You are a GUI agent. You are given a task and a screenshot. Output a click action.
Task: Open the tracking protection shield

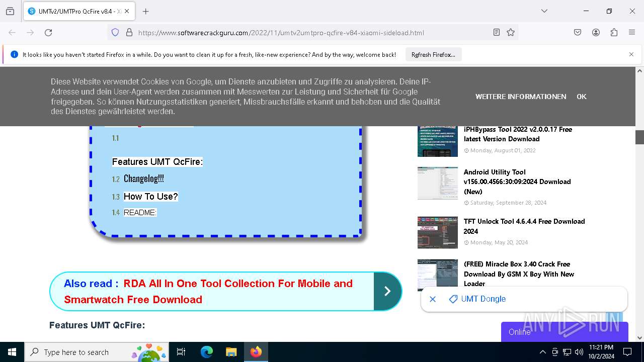(x=115, y=32)
